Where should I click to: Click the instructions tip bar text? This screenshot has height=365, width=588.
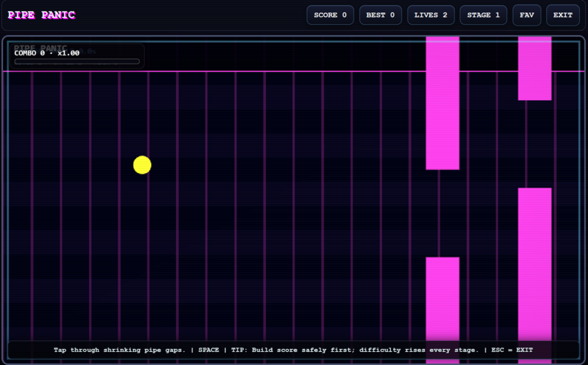coord(293,350)
